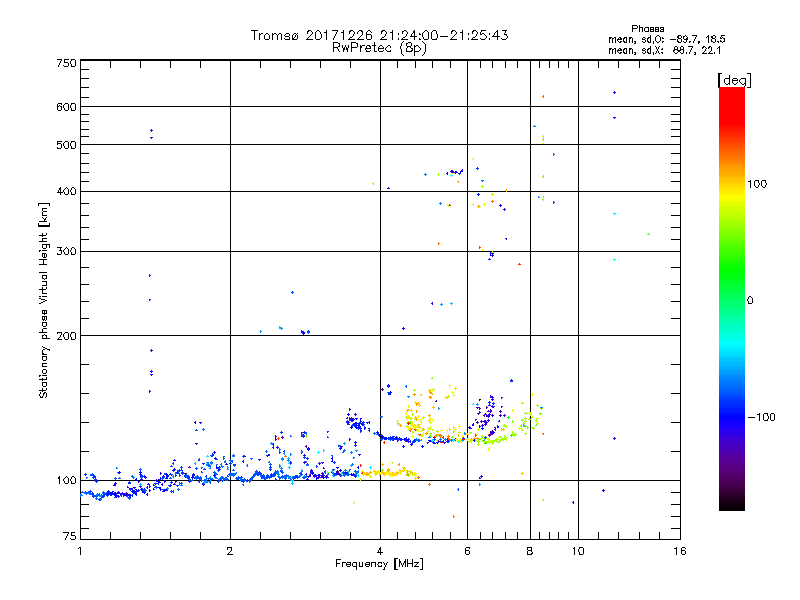Click the "mean, sd,X" statistics line
Screen dimensions: 800x600
point(664,50)
